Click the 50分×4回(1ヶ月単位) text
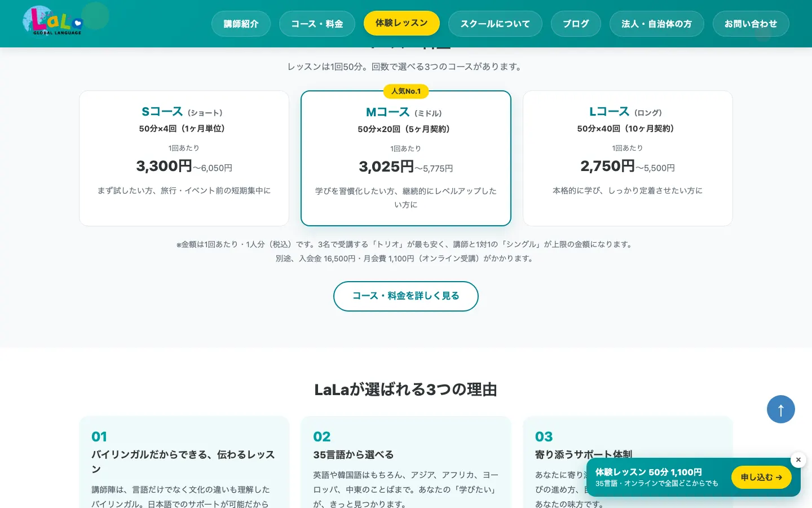 click(x=184, y=129)
